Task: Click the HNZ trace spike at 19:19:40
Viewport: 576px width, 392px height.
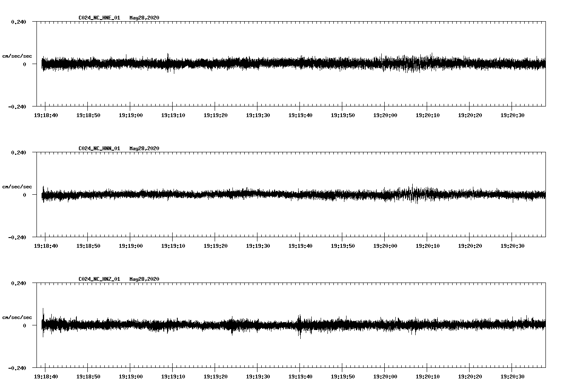Action: pyautogui.click(x=299, y=326)
